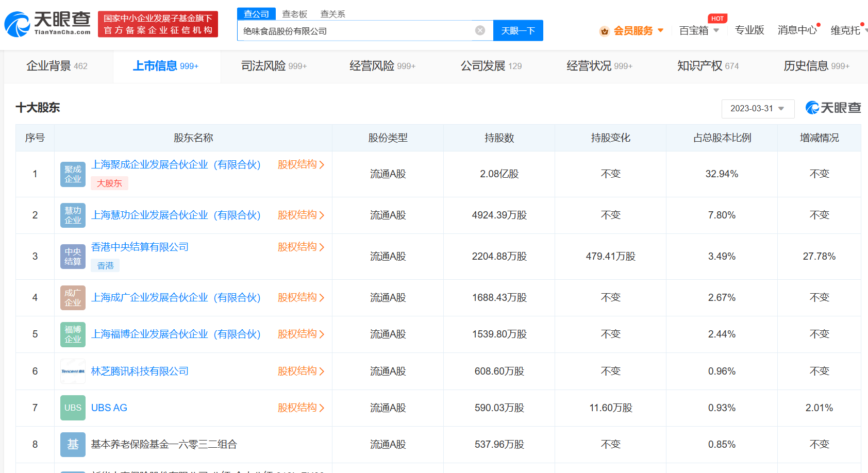Click the UBS shareholder avatar icon
Screen dimensions: 868x473
coord(73,408)
